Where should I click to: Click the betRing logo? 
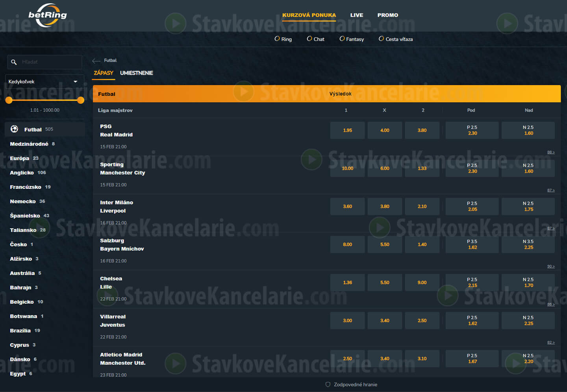(47, 15)
